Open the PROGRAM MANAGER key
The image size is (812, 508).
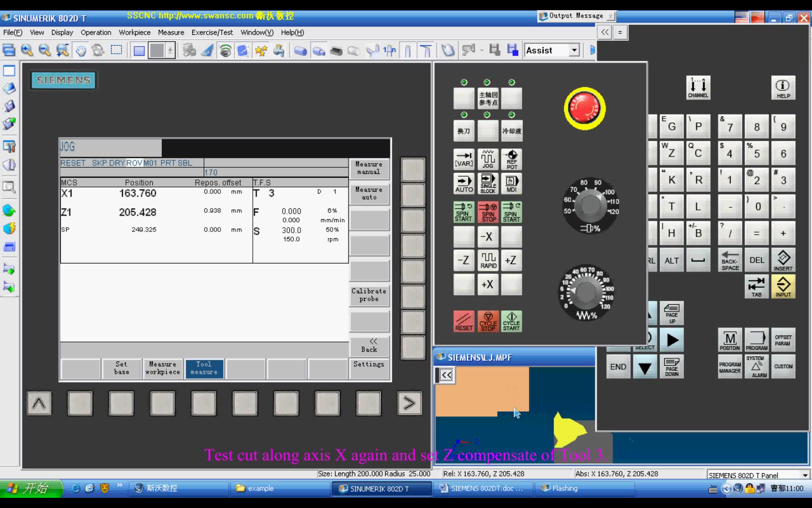[730, 366]
